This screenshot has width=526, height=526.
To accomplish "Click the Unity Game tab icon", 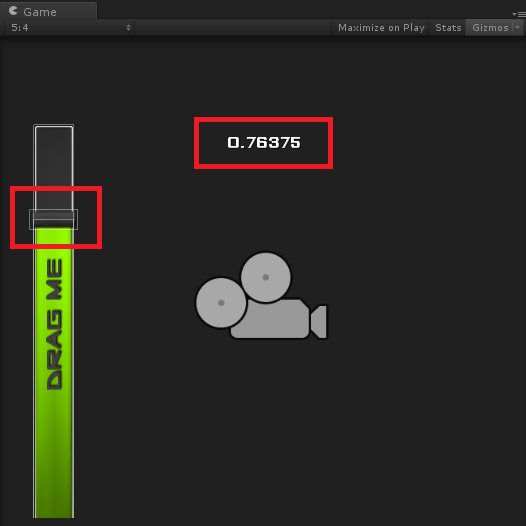I will (13, 11).
